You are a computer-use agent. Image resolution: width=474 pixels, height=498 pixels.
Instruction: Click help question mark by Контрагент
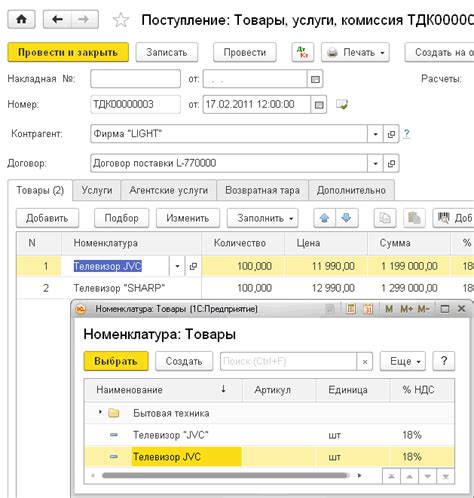click(x=406, y=134)
